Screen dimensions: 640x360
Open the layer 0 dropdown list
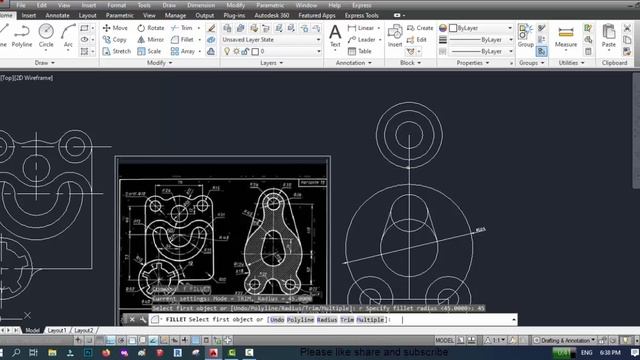(x=318, y=51)
